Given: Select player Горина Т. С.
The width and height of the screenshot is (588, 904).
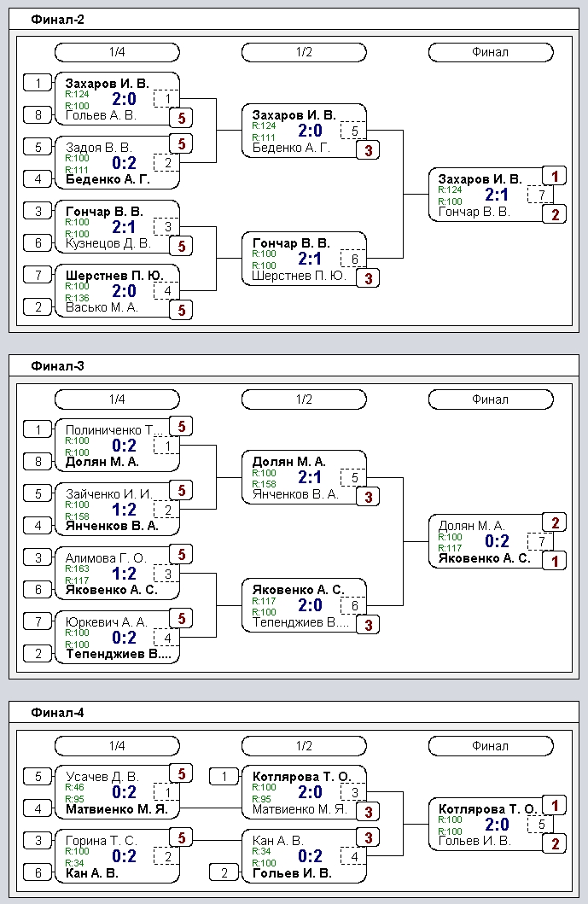Looking at the screenshot, I should pos(101,841).
